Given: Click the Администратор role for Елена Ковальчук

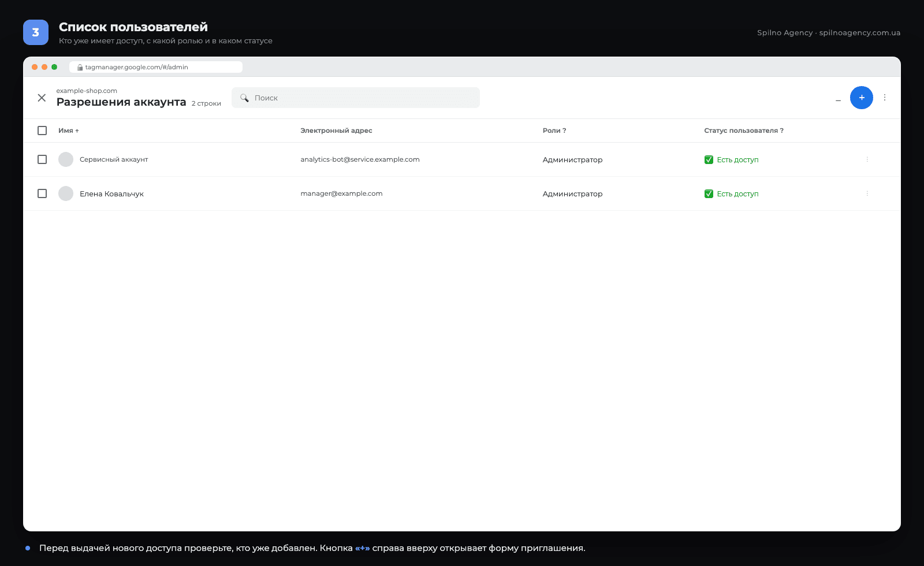Looking at the screenshot, I should 572,194.
